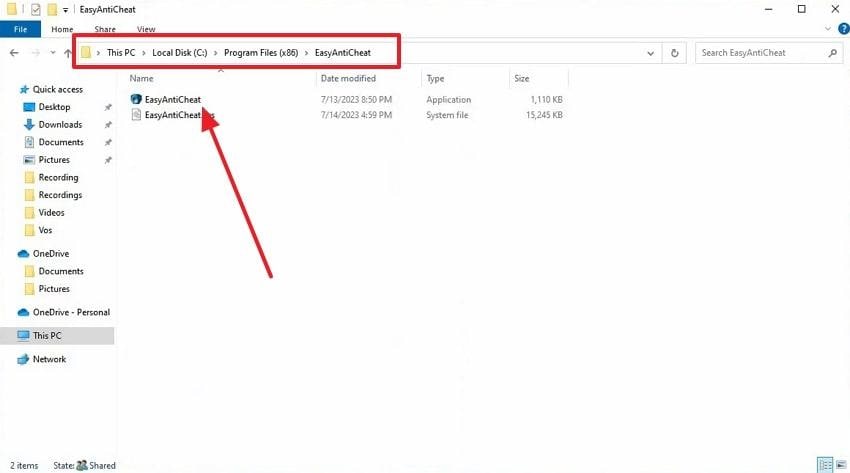Viewport: 850px width, 473px height.
Task: Click This PC in the address bar
Action: point(121,53)
